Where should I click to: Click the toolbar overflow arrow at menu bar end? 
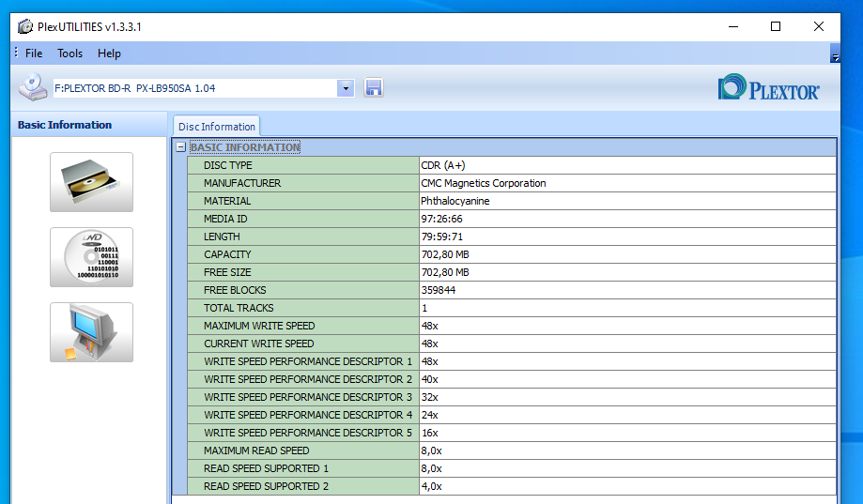click(x=835, y=53)
